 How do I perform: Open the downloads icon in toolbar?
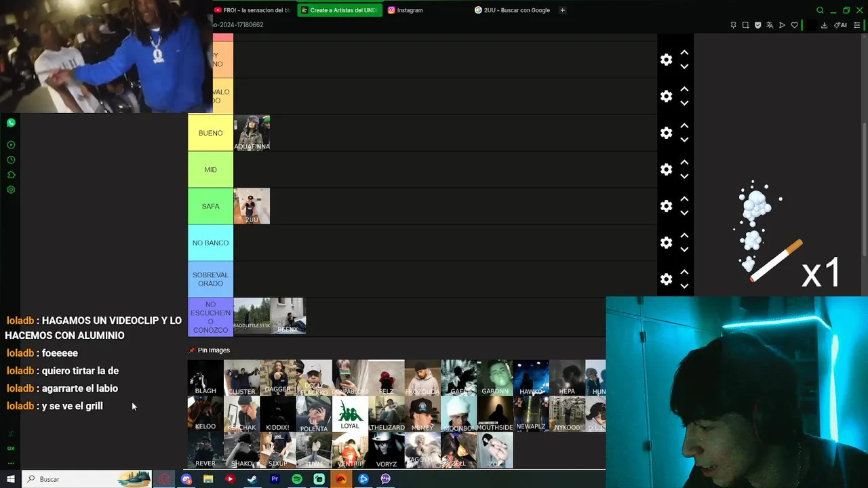(x=824, y=25)
